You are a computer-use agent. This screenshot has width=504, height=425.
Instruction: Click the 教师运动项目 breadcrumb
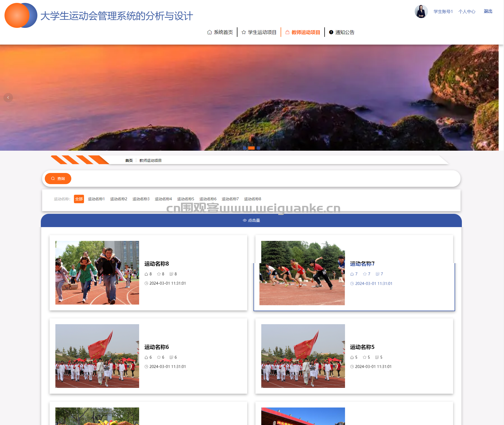tap(150, 161)
